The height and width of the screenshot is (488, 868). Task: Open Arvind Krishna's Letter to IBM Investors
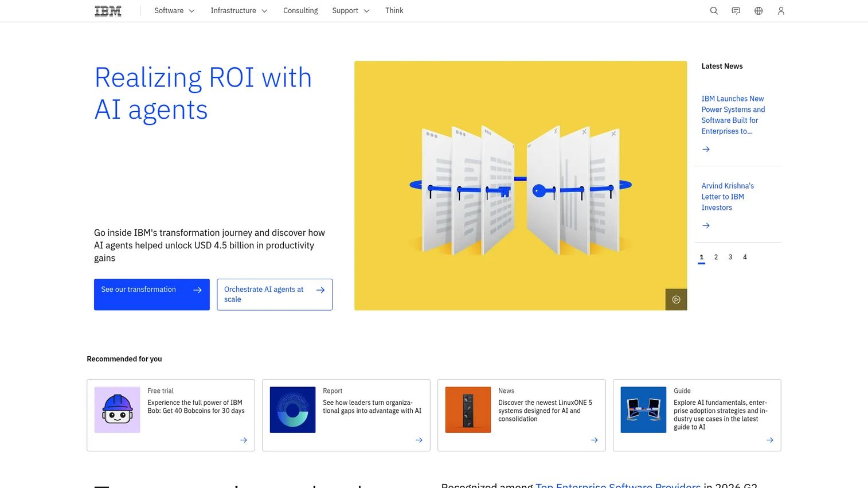(x=728, y=197)
